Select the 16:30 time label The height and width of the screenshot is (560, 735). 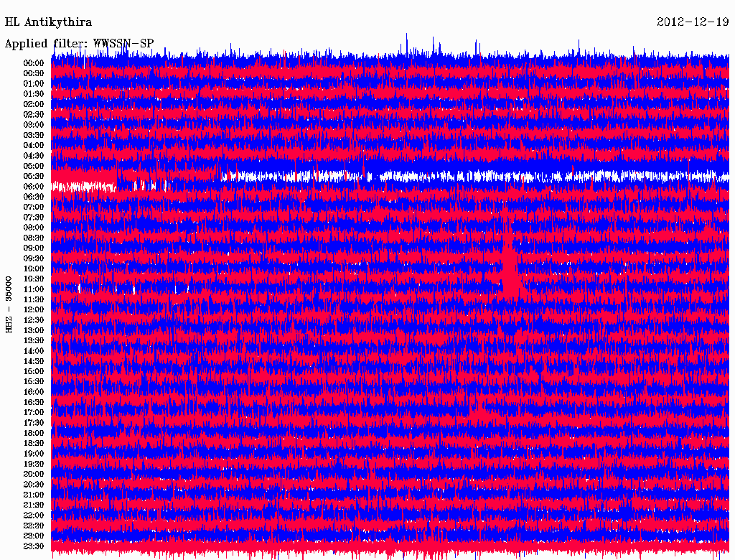pyautogui.click(x=34, y=402)
